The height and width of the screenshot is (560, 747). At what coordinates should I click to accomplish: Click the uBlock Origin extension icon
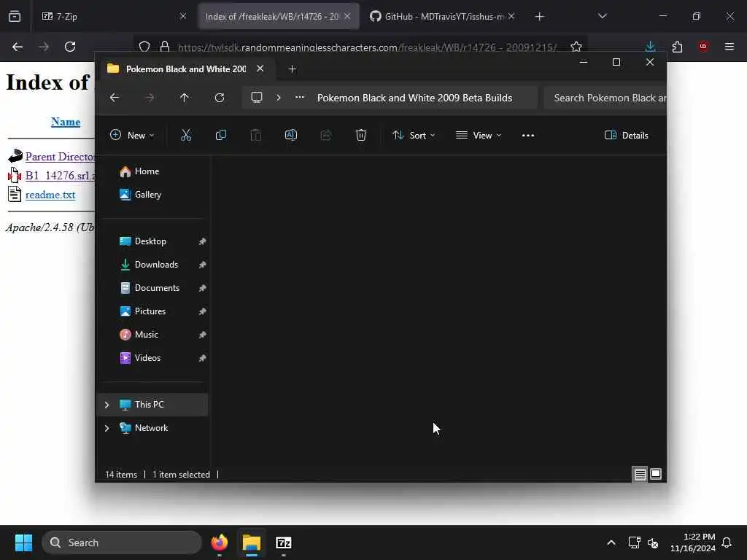click(x=703, y=47)
